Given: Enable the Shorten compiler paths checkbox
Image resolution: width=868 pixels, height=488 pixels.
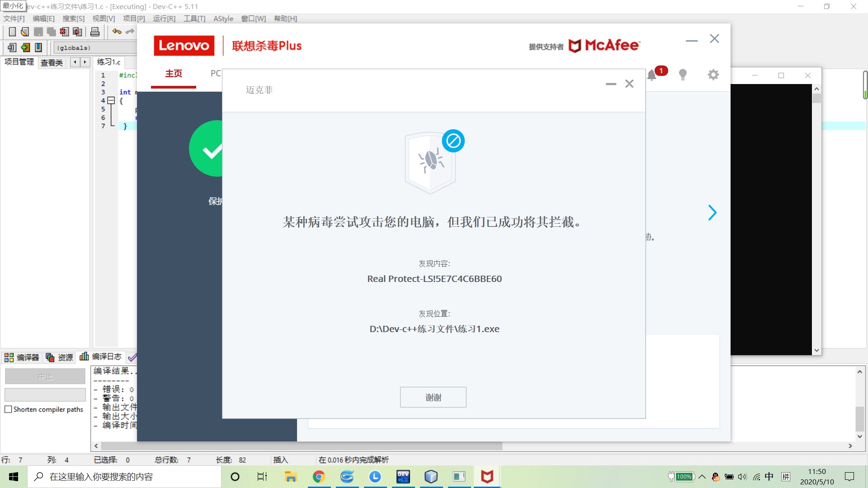Looking at the screenshot, I should point(8,409).
